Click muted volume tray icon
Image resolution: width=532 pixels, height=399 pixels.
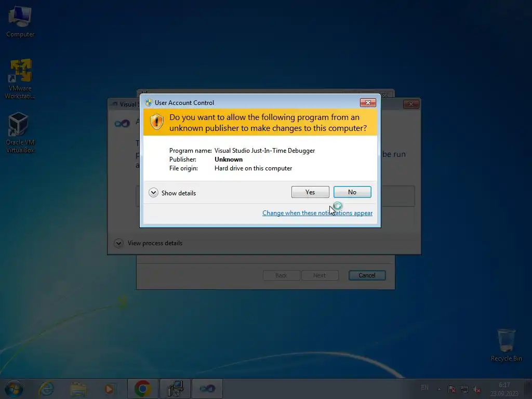pos(477,389)
